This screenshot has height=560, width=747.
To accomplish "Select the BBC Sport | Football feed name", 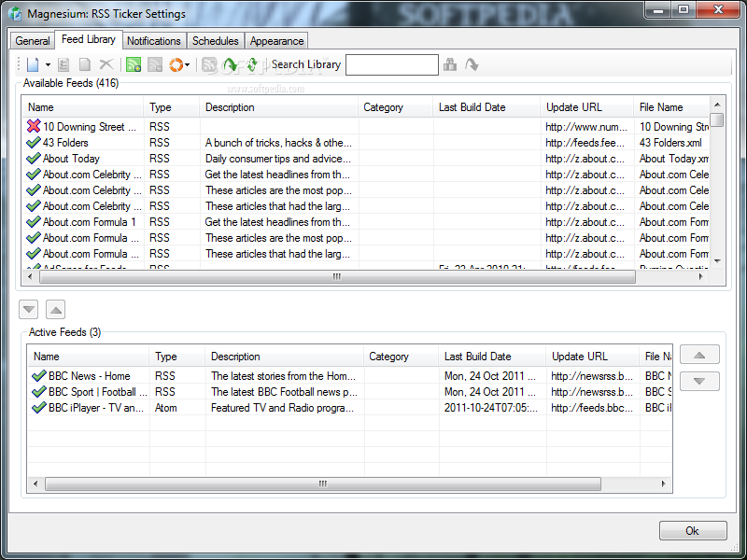I will point(98,392).
